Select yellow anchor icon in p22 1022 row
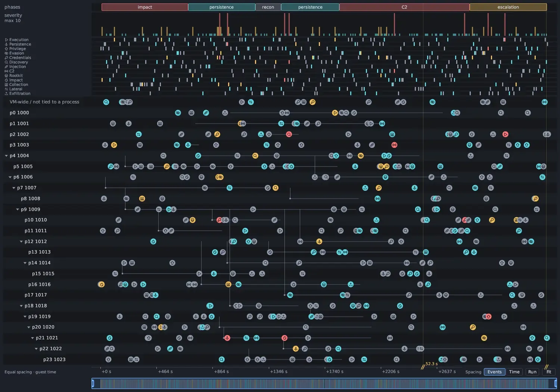Screen dimensions: 560x392 [x=296, y=349]
